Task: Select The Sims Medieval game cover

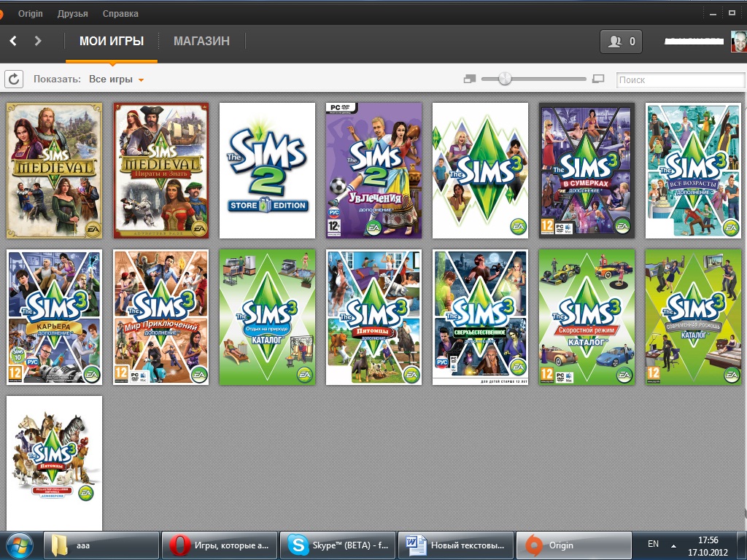Action: tap(54, 171)
